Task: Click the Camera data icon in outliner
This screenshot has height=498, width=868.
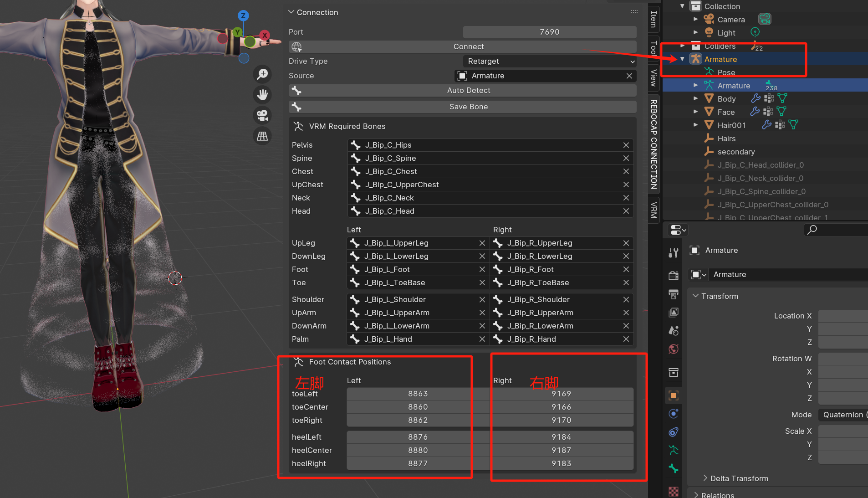Action: tap(765, 19)
